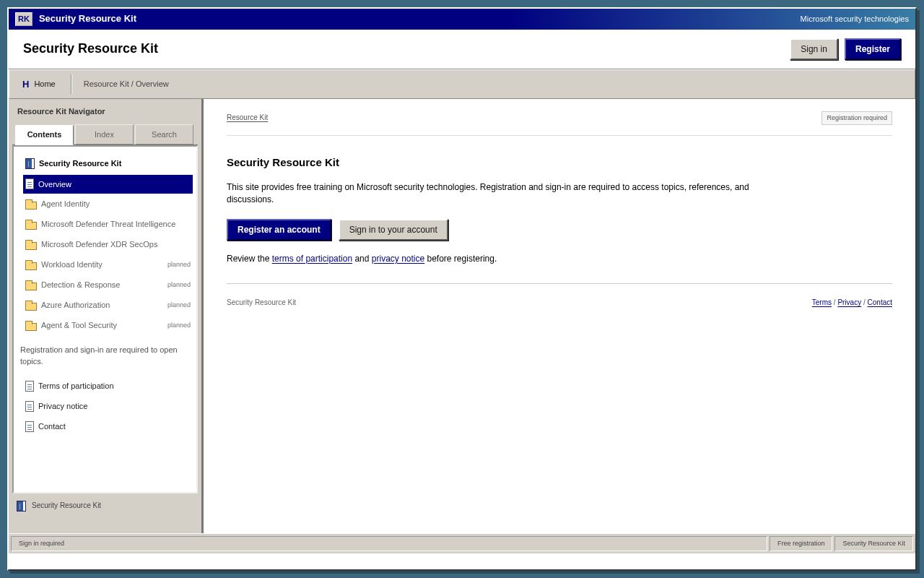Open Privacy notice in navigator

click(x=63, y=406)
